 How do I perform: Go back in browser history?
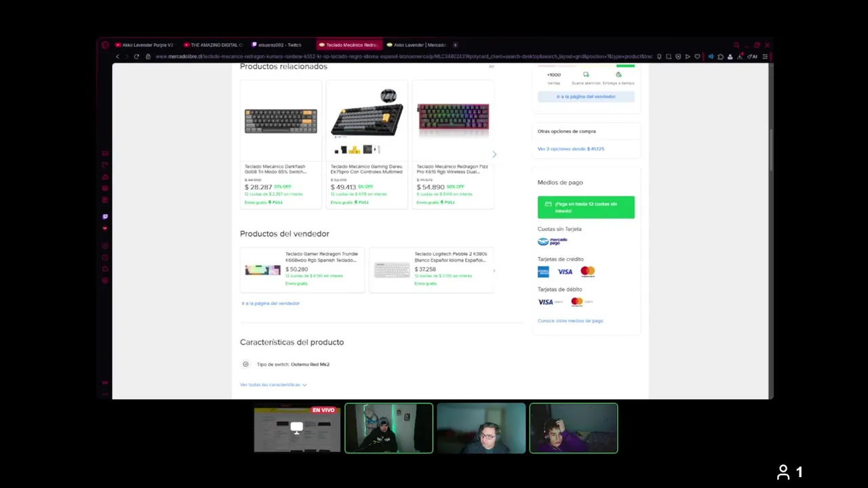pos(117,56)
